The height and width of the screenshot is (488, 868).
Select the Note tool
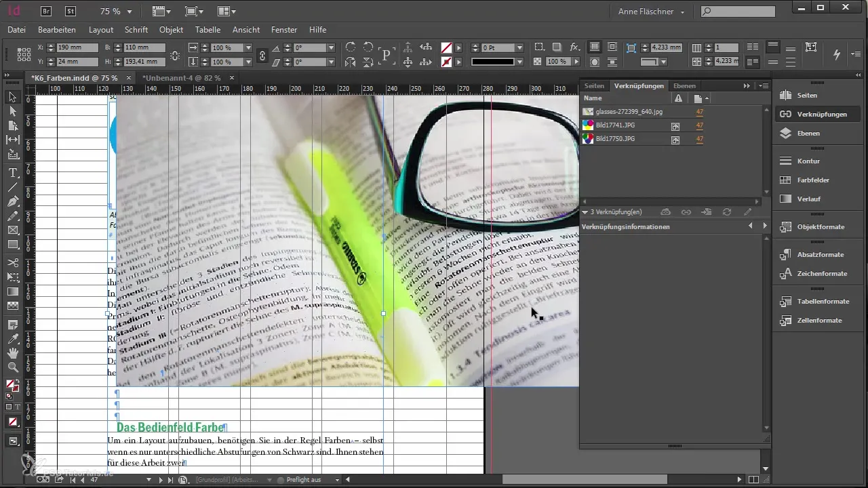coord(12,325)
